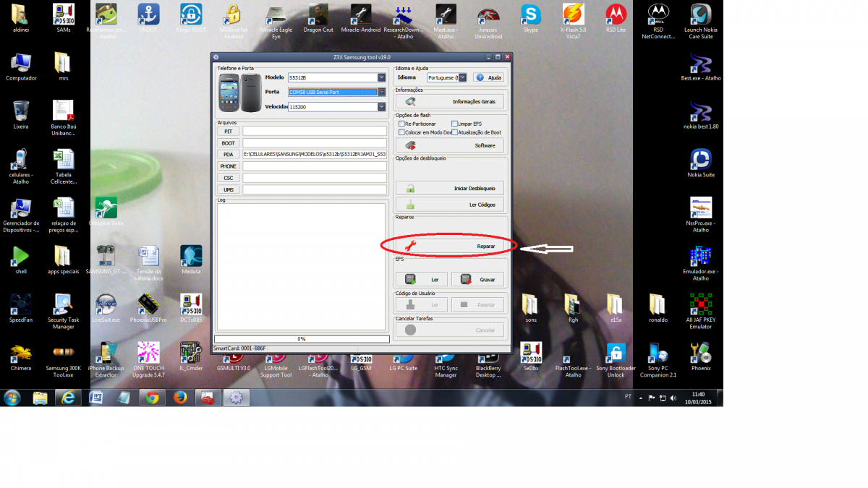Select the Sony Bootloader Unlock icon

click(616, 360)
